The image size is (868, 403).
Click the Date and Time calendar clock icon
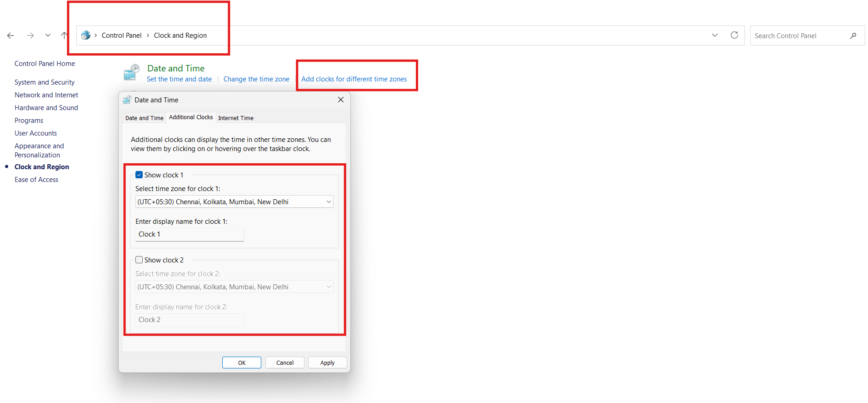click(131, 72)
